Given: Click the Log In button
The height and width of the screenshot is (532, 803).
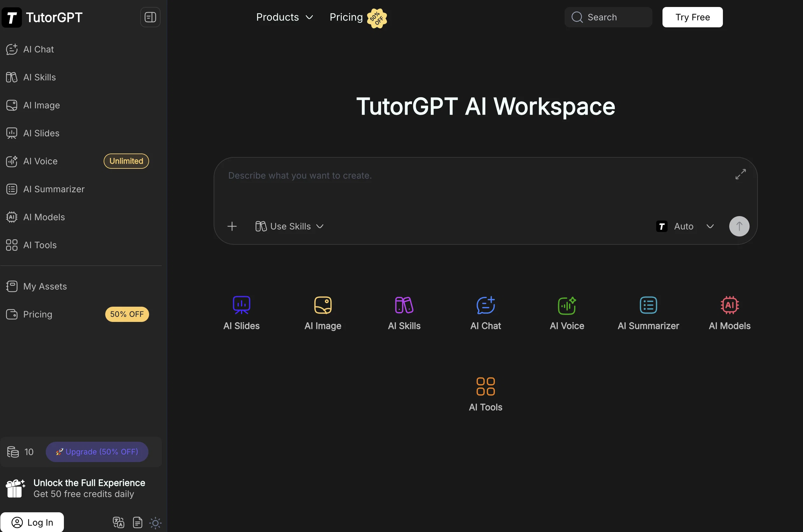Looking at the screenshot, I should coord(32,522).
